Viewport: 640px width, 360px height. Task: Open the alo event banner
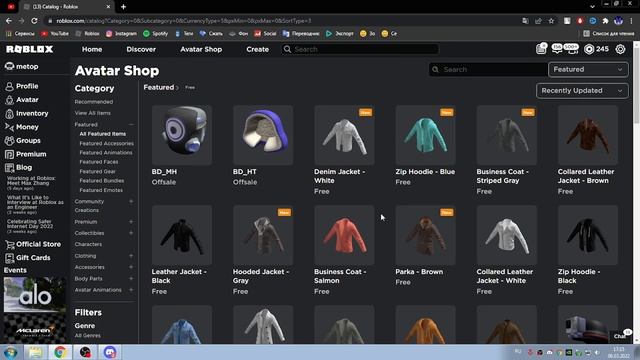click(35, 295)
